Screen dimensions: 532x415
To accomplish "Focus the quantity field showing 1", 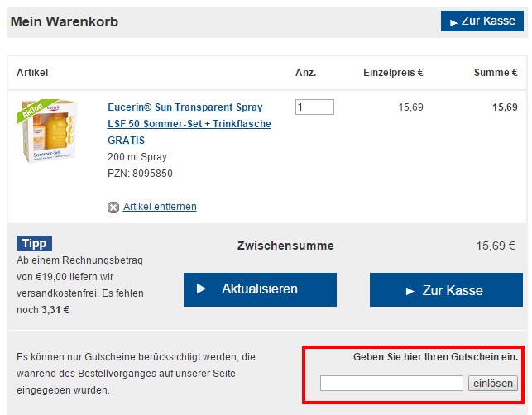I will tap(314, 107).
